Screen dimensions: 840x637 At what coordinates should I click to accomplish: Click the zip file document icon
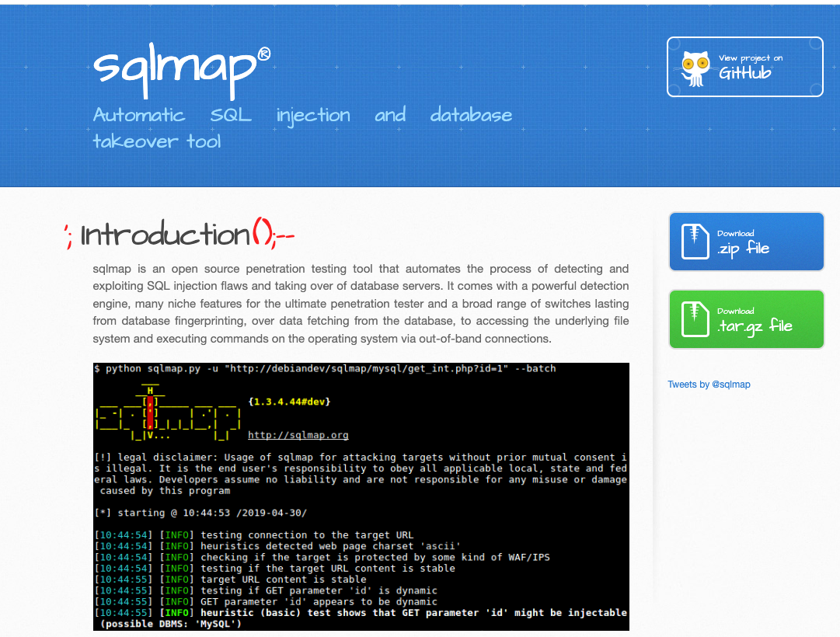tap(695, 242)
